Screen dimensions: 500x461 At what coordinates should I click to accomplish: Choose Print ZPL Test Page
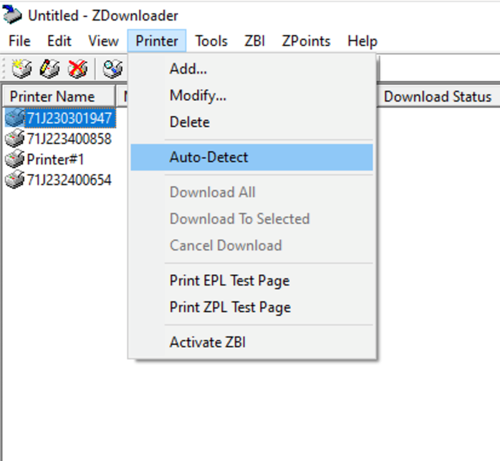(252, 307)
